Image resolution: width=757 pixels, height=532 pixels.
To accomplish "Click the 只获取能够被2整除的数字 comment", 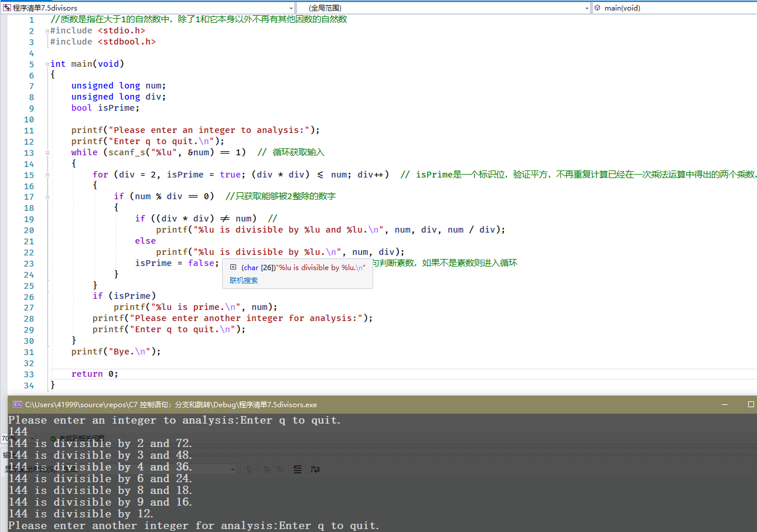I will tap(281, 197).
